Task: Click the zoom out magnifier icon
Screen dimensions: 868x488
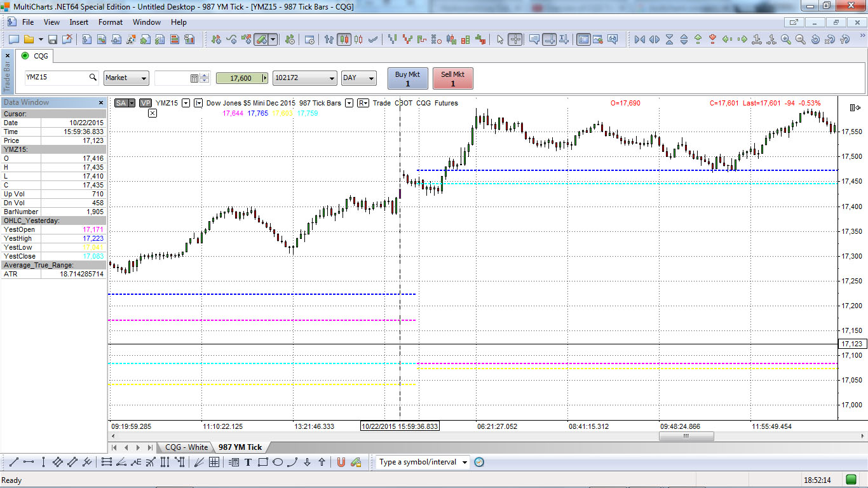Action: pyautogui.click(x=801, y=39)
